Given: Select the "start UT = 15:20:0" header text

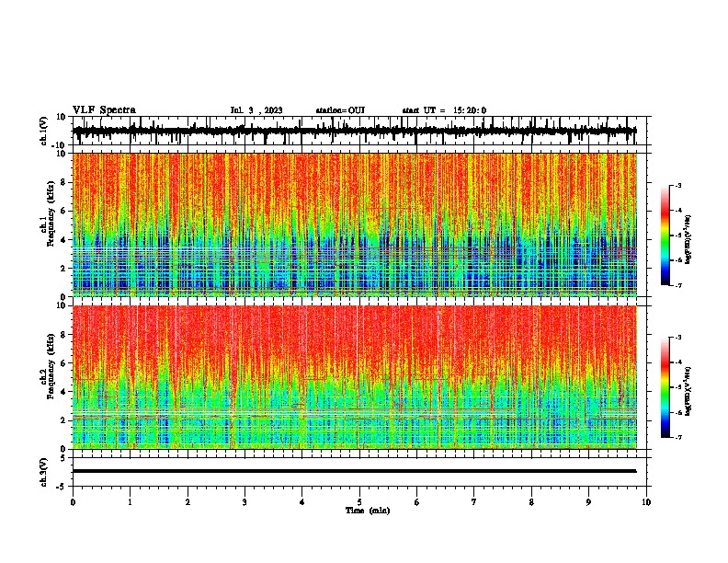Looking at the screenshot, I should [444, 110].
